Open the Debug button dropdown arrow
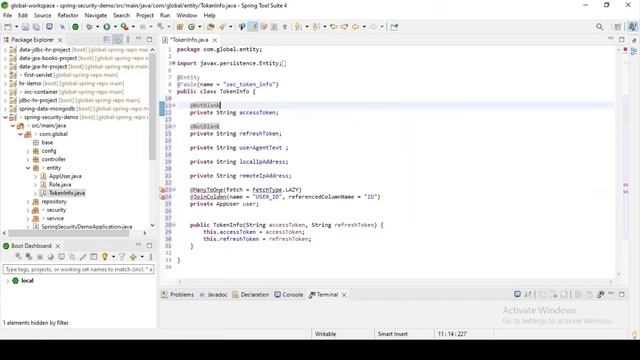The width and height of the screenshot is (640, 360). (x=97, y=27)
